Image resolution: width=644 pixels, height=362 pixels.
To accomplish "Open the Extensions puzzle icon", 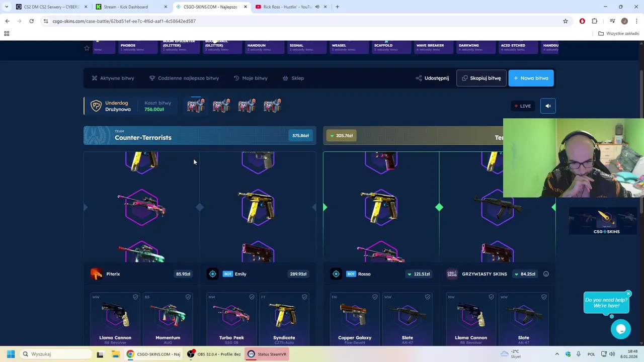I will (x=594, y=21).
